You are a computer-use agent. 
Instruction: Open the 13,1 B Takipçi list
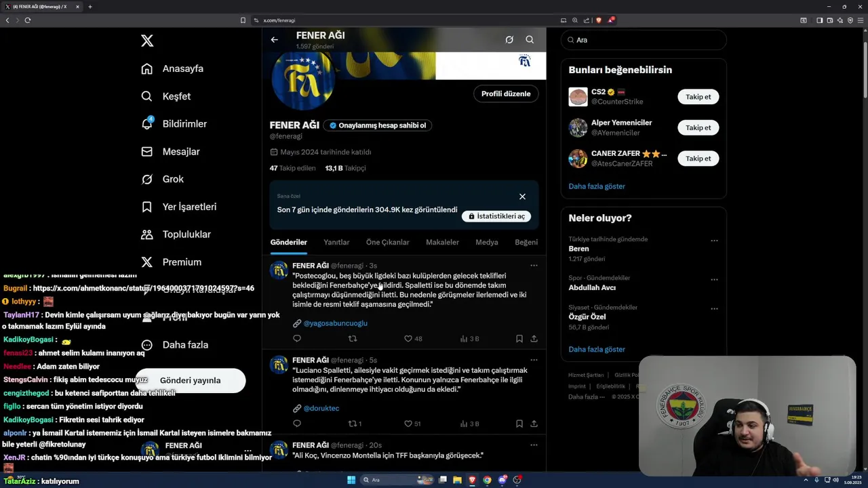[345, 168]
